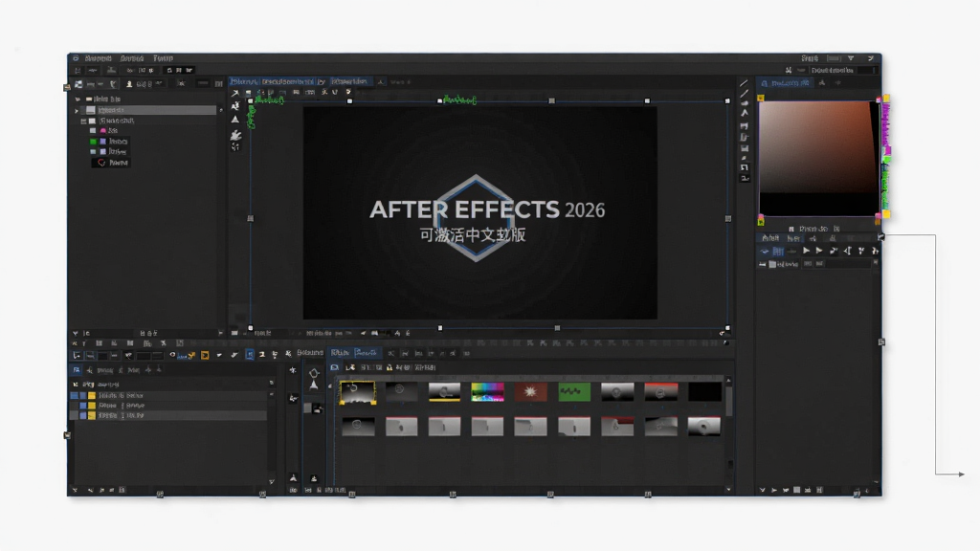Toggle the blue-highlighted grid icon in preview controls
The image size is (980, 551).
(777, 252)
